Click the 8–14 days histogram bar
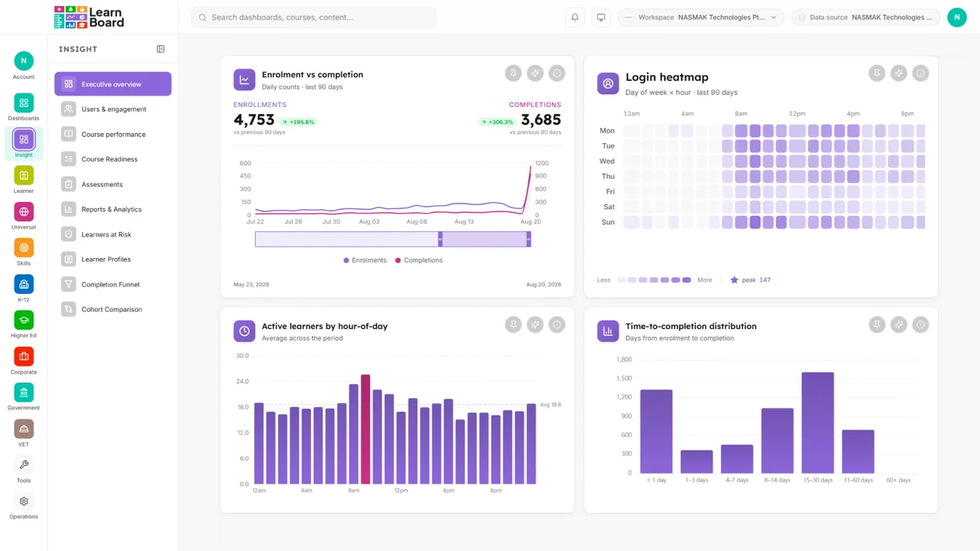The width and height of the screenshot is (980, 551). point(777,441)
